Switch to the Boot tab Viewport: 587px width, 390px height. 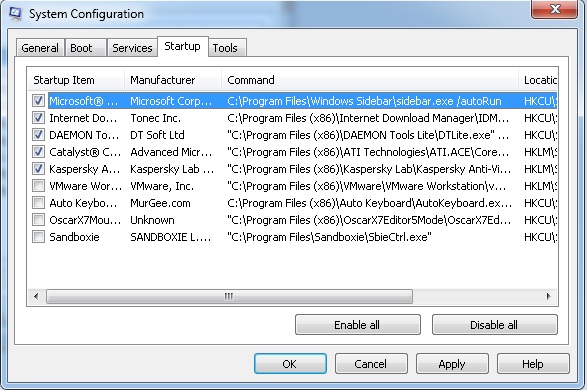(x=86, y=48)
